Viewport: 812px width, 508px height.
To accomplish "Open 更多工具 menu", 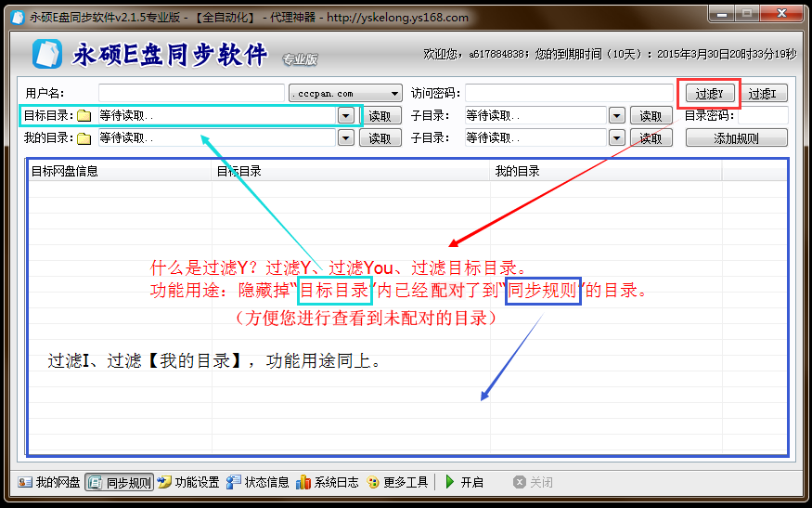I will (398, 482).
